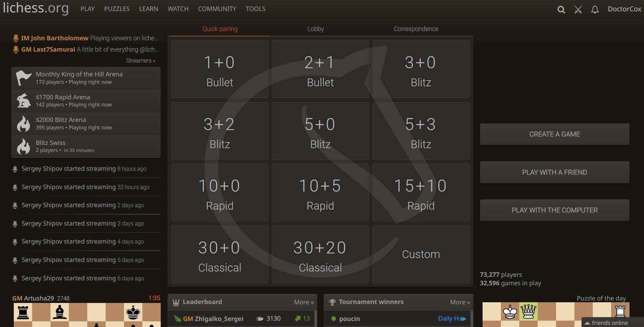The image size is (644, 327).
Task: Click the Rapid Arena rabbit icon
Action: coord(24,101)
